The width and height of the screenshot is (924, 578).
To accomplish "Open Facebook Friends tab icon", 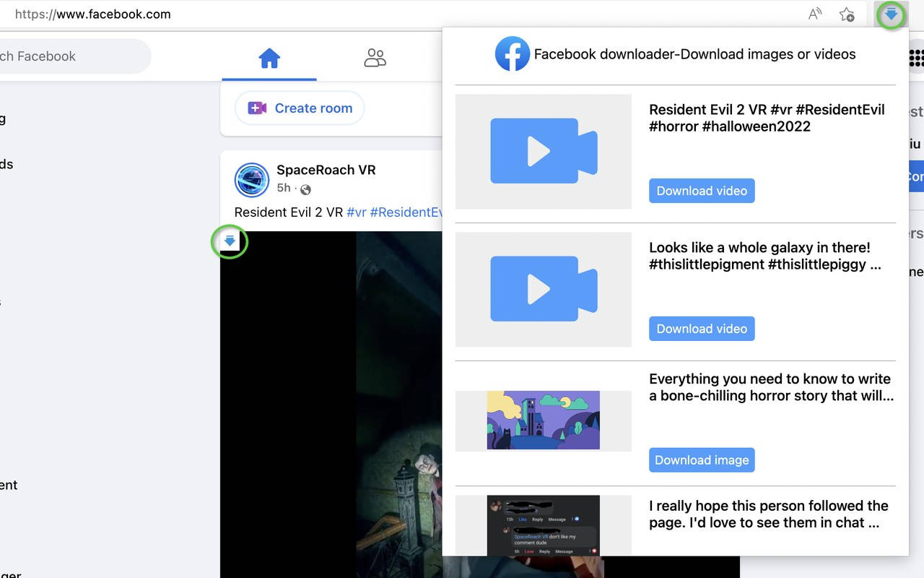I will (x=375, y=58).
